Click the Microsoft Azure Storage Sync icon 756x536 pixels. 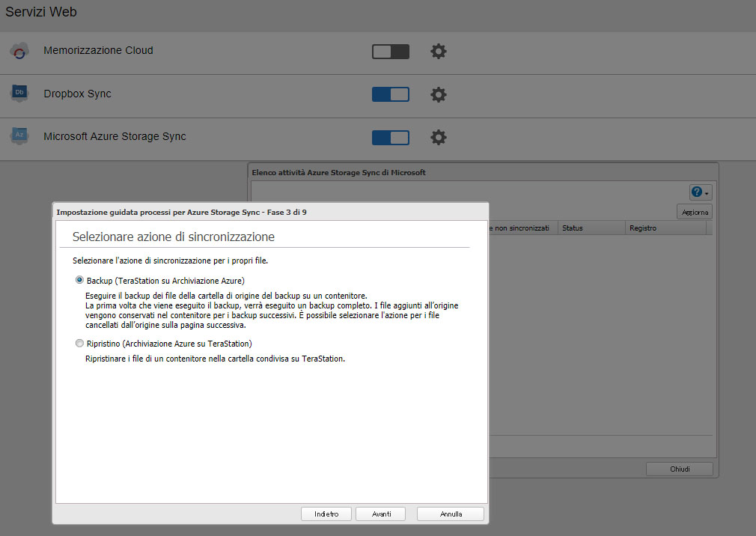(19, 137)
